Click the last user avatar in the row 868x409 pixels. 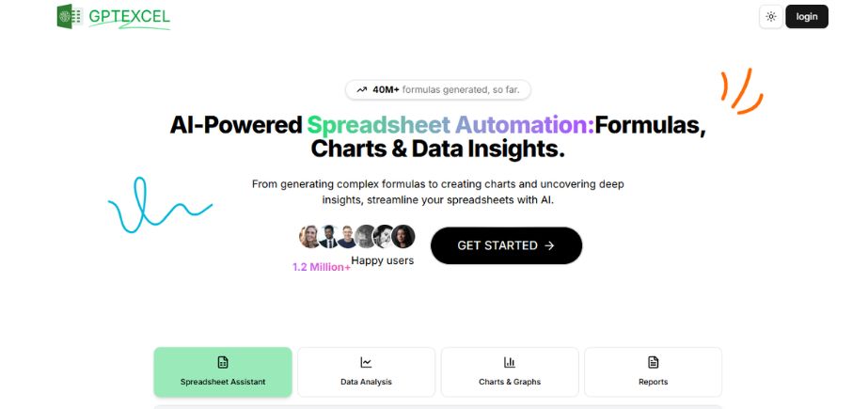point(403,236)
